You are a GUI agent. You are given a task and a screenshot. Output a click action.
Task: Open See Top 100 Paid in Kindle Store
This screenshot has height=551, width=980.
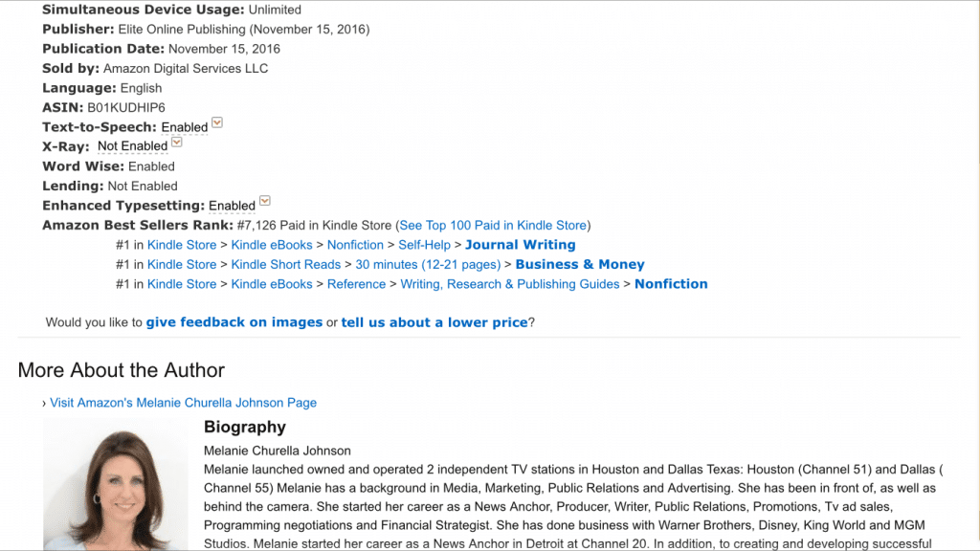tap(493, 225)
